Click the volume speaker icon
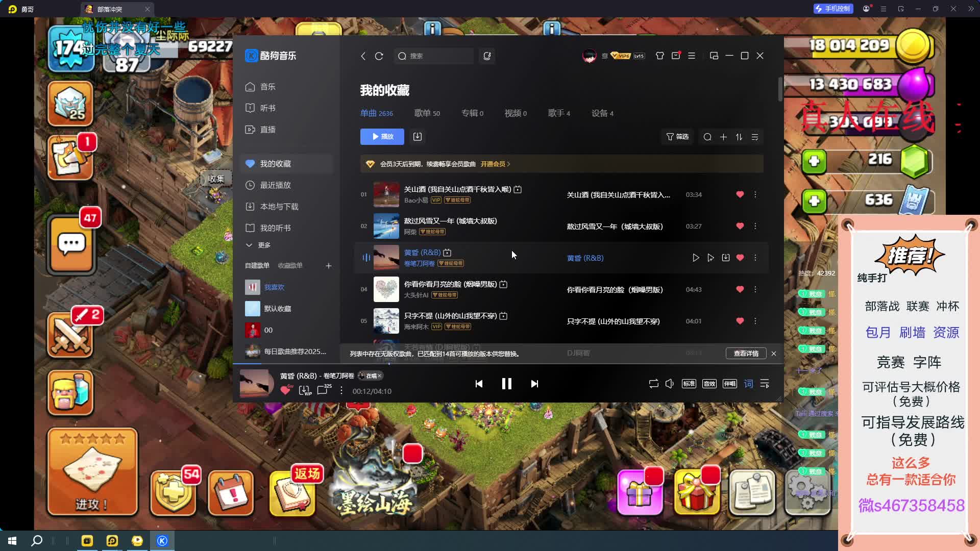 click(670, 384)
